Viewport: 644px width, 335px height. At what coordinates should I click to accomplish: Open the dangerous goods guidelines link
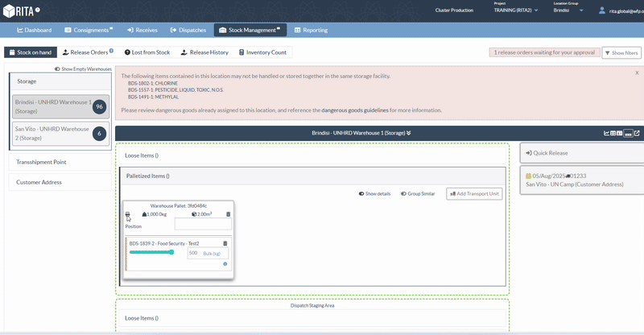pyautogui.click(x=355, y=110)
